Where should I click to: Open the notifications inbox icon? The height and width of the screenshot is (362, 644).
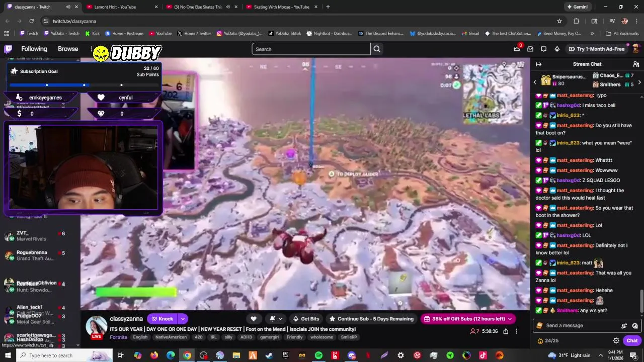[x=530, y=49]
